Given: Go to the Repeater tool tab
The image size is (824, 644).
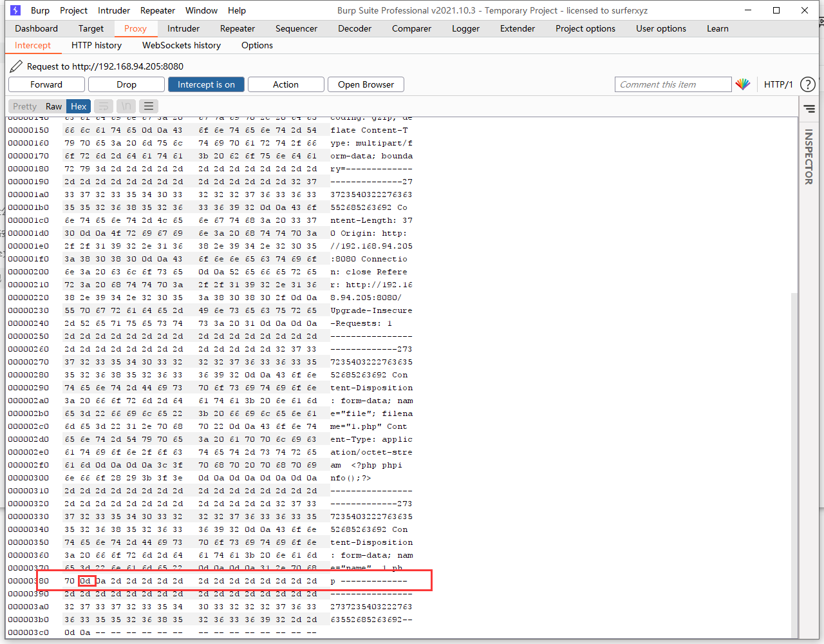Looking at the screenshot, I should [238, 28].
